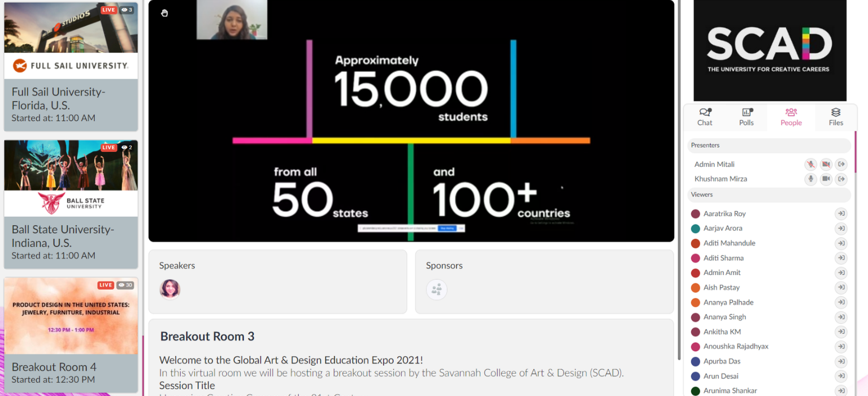Select presenter name Khushnam Mirza
The width and height of the screenshot is (868, 396).
pos(721,179)
